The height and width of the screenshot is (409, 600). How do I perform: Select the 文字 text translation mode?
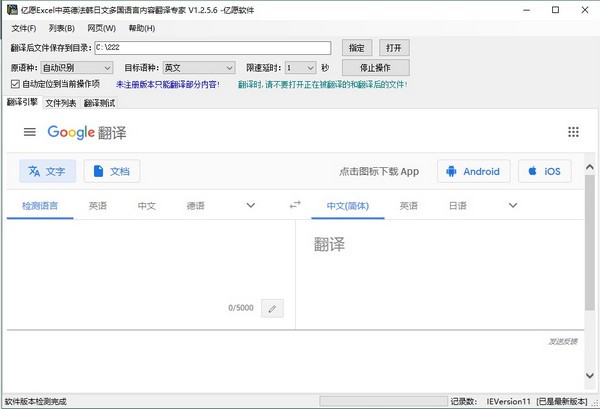point(47,171)
